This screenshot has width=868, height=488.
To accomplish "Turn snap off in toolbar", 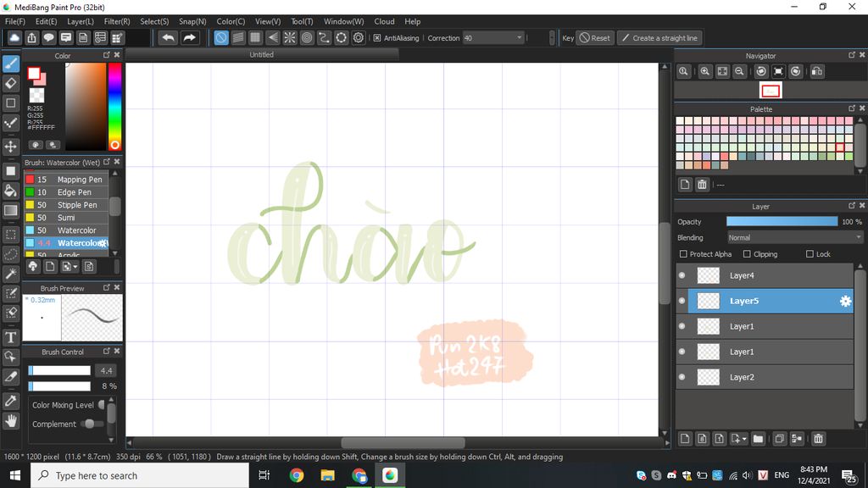I will (221, 37).
